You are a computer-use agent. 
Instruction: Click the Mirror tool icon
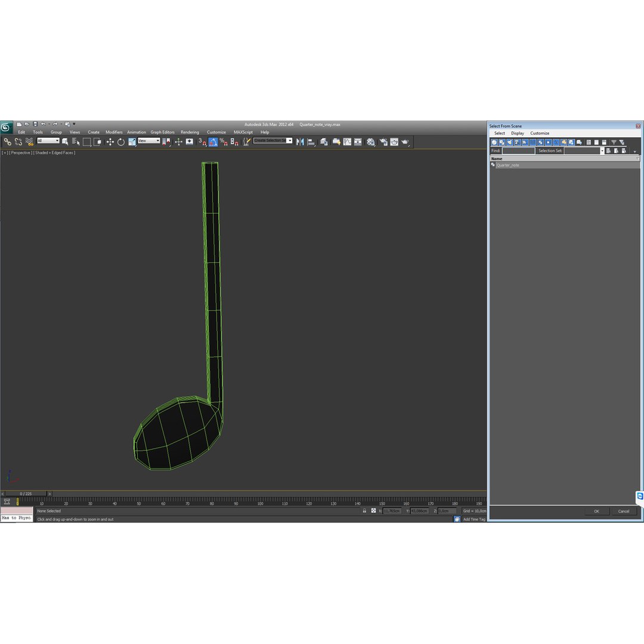pos(300,142)
